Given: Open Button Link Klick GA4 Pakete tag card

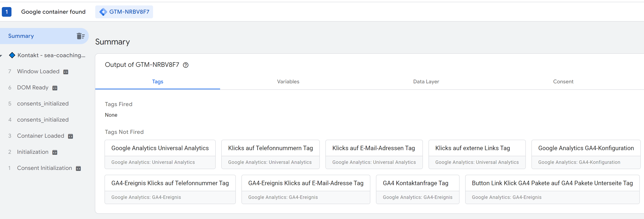Looking at the screenshot, I should pyautogui.click(x=552, y=189).
